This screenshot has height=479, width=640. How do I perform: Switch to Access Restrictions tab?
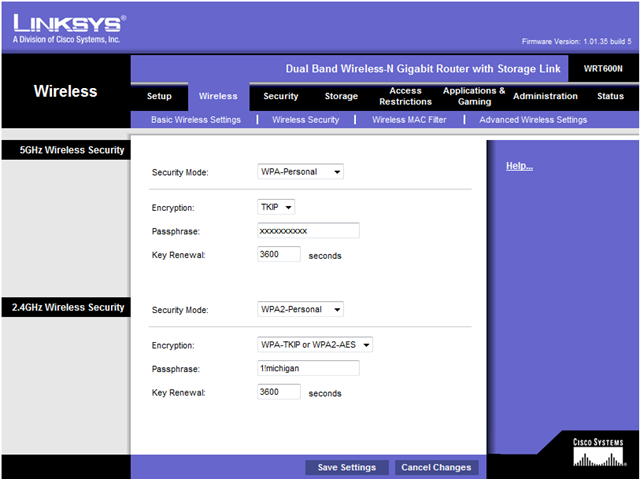pos(405,96)
